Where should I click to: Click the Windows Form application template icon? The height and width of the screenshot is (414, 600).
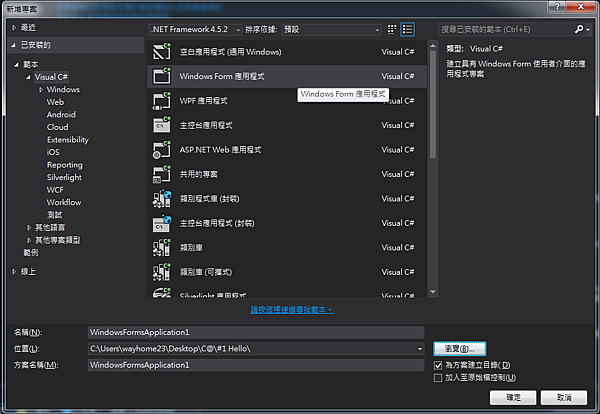pos(162,76)
